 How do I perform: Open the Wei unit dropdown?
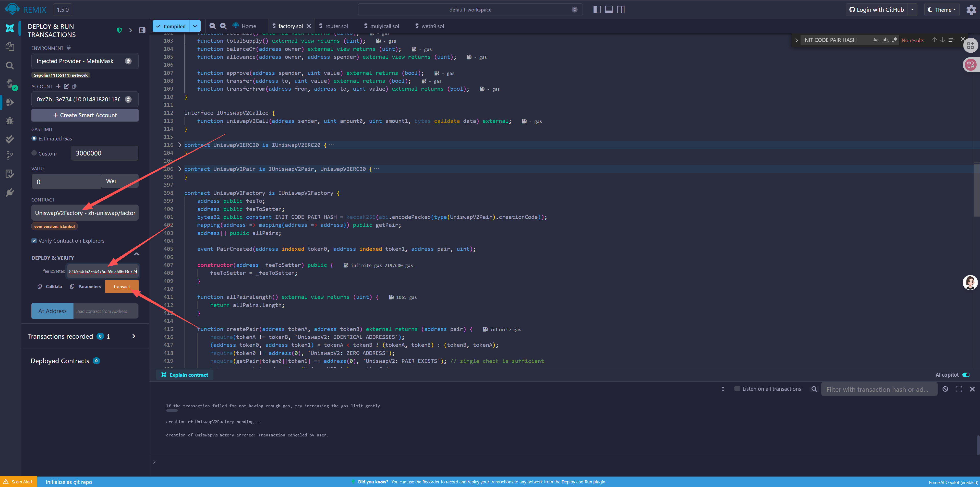tap(119, 181)
